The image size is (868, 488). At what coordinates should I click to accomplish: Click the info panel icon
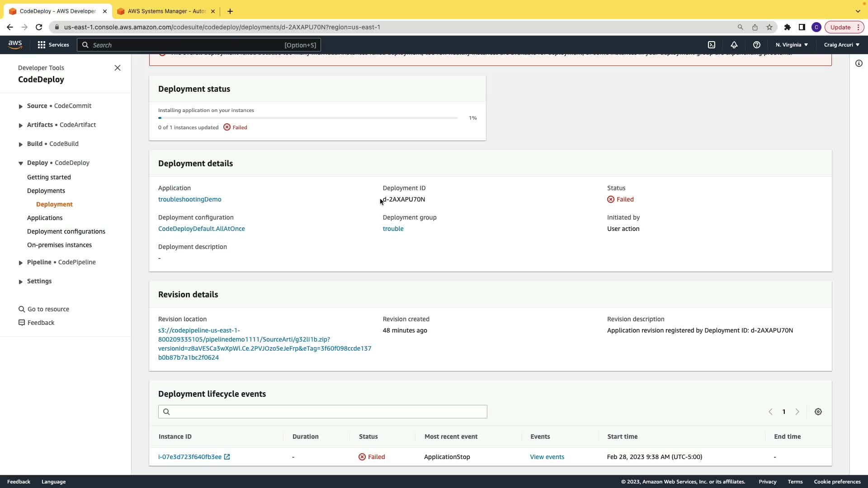(x=859, y=63)
